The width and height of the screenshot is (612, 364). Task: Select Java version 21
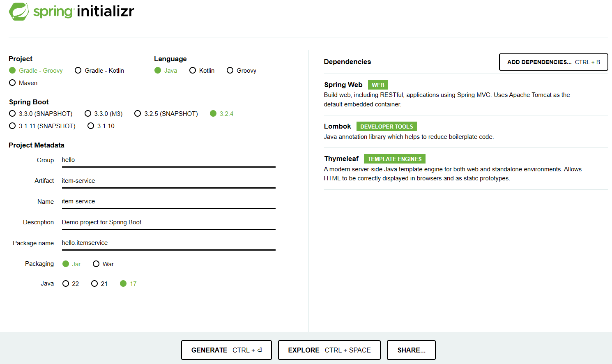99,284
